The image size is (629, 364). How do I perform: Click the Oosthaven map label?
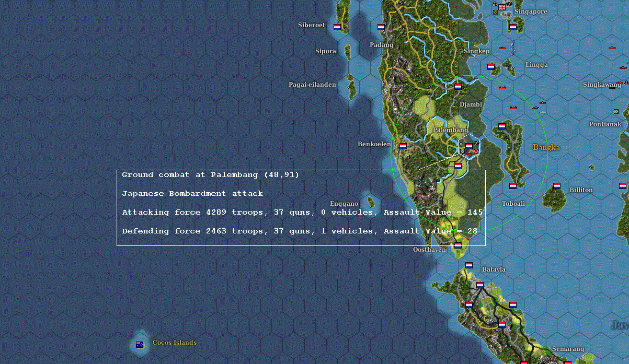click(429, 250)
